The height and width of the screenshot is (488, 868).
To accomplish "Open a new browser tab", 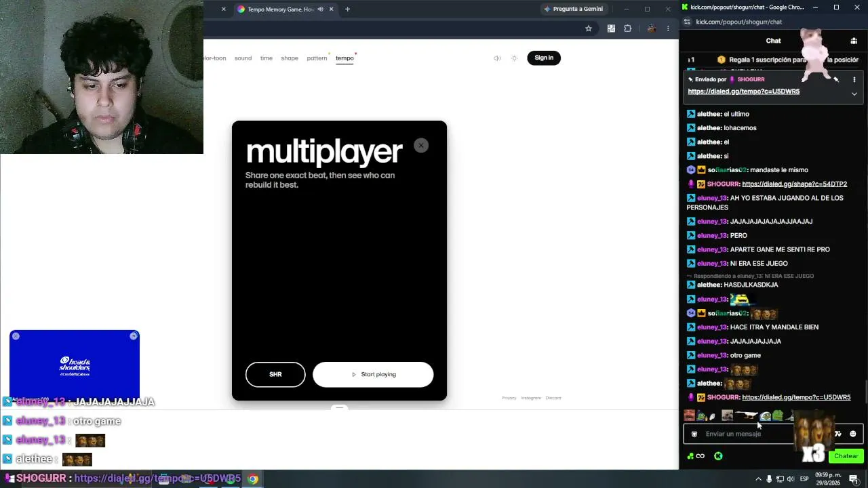I will 347,9.
